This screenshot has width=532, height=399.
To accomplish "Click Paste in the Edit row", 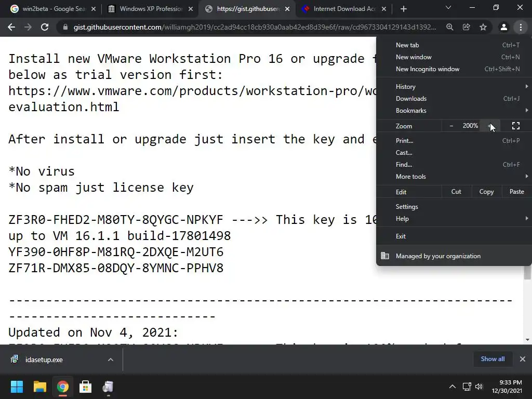I will pos(517,192).
